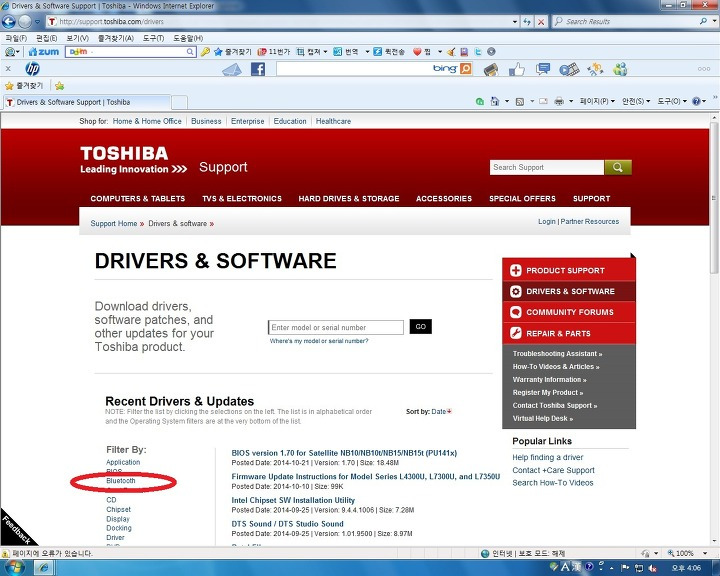Click the Enter model or serial number field
The width and height of the screenshot is (720, 576).
pyautogui.click(x=336, y=328)
